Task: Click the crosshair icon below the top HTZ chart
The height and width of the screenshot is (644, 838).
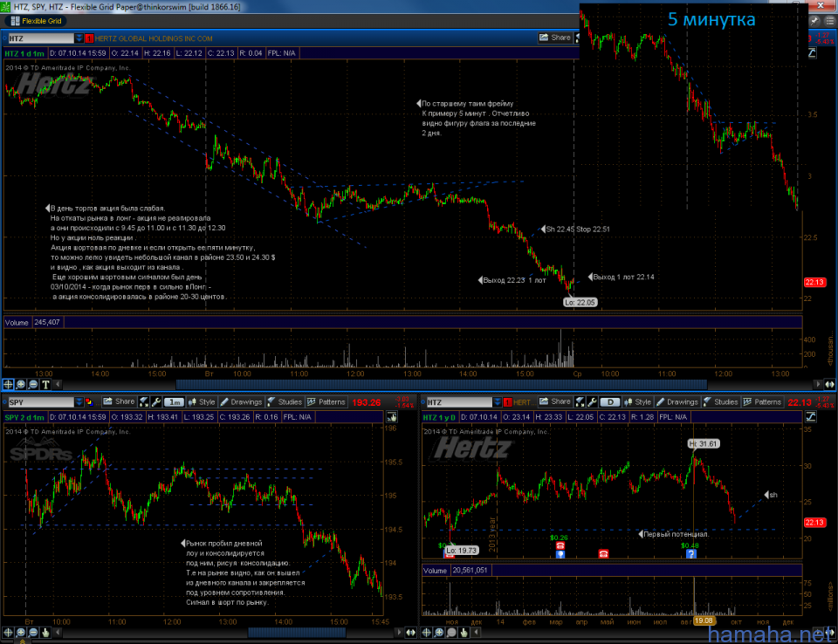Action: click(8, 384)
